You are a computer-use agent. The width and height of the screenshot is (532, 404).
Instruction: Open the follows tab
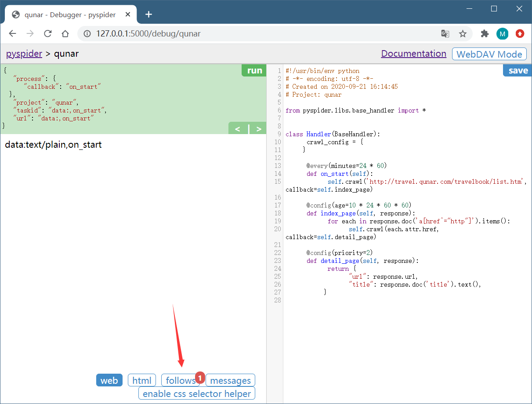click(x=180, y=380)
